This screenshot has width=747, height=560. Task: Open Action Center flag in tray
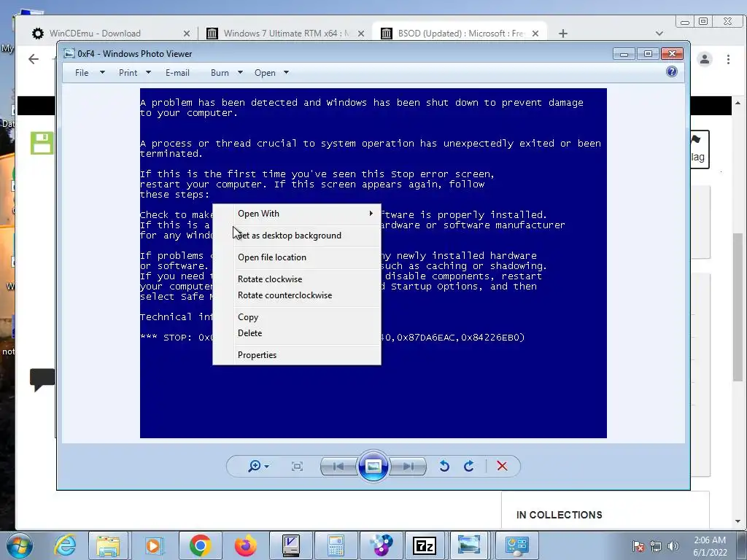point(638,546)
